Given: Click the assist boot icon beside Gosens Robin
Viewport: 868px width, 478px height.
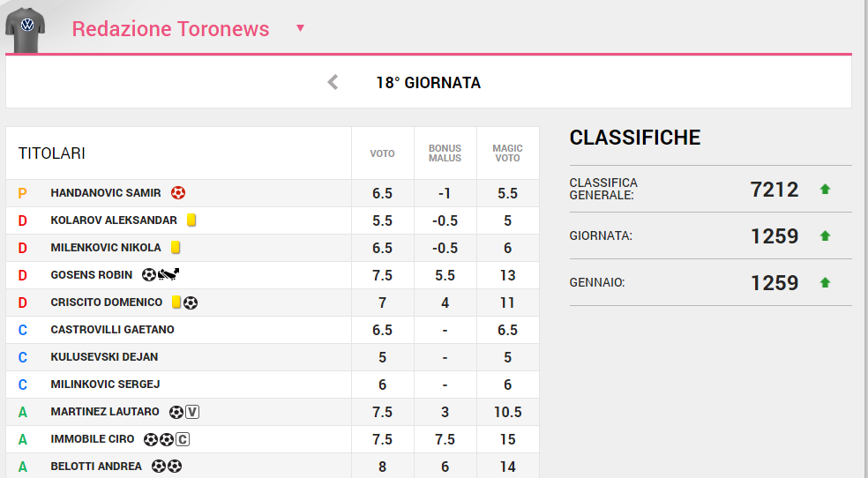Looking at the screenshot, I should 169,274.
